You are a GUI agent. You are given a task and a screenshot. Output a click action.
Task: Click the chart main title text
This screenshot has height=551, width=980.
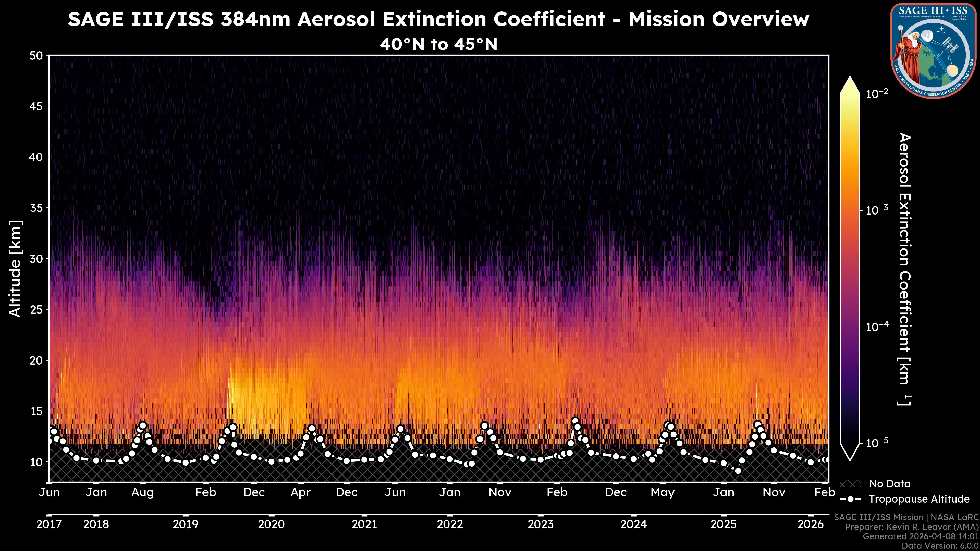tap(438, 19)
